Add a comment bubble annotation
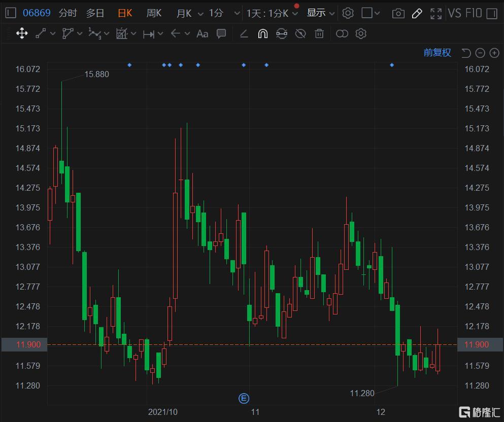The image size is (504, 422). (x=221, y=34)
